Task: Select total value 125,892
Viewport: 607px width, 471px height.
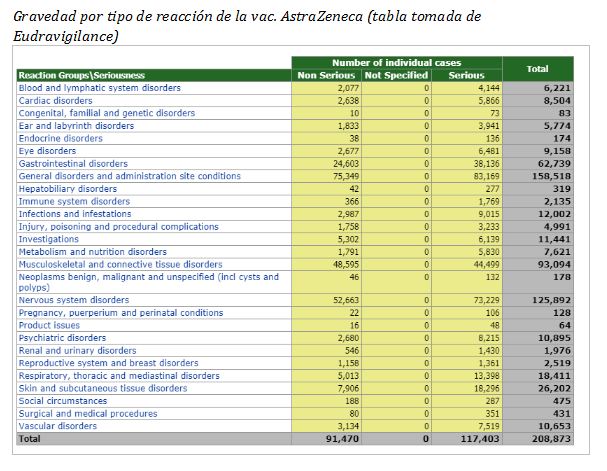Action: point(551,300)
